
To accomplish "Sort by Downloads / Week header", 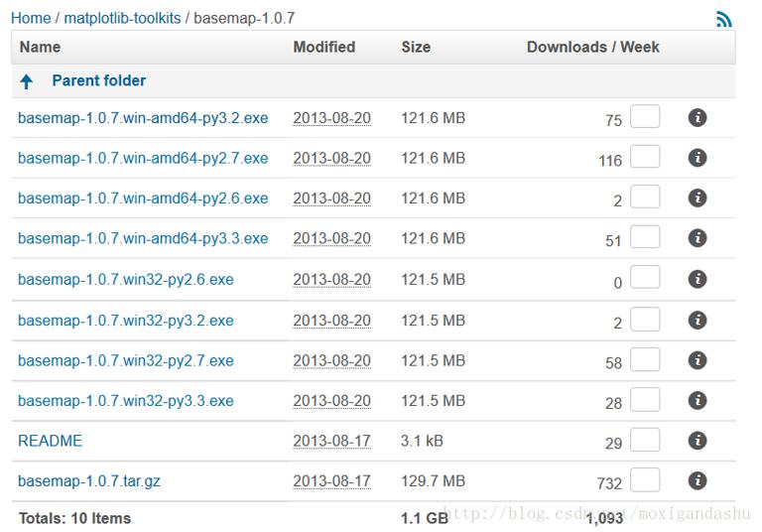I will pos(593,48).
